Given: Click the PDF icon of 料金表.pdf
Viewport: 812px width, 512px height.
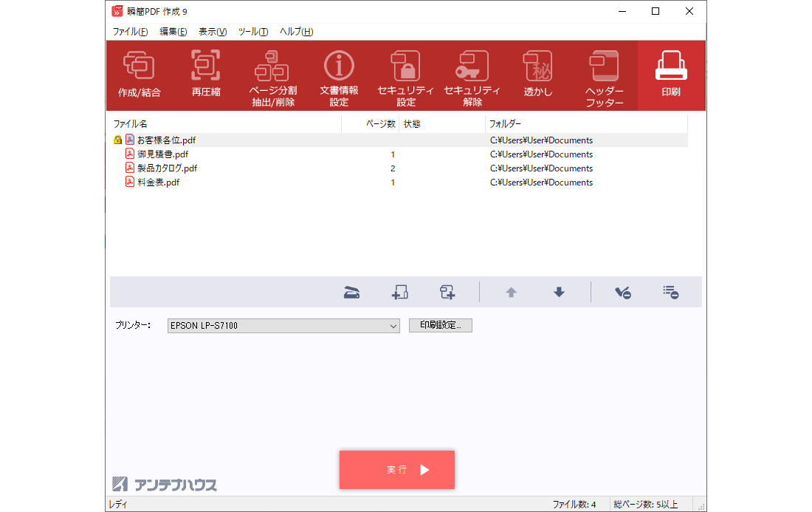Looking at the screenshot, I should click(130, 182).
